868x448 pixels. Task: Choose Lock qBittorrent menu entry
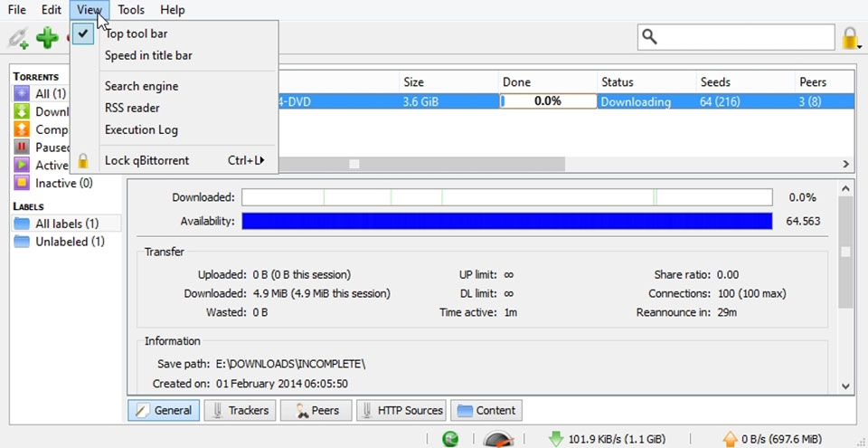point(174,160)
